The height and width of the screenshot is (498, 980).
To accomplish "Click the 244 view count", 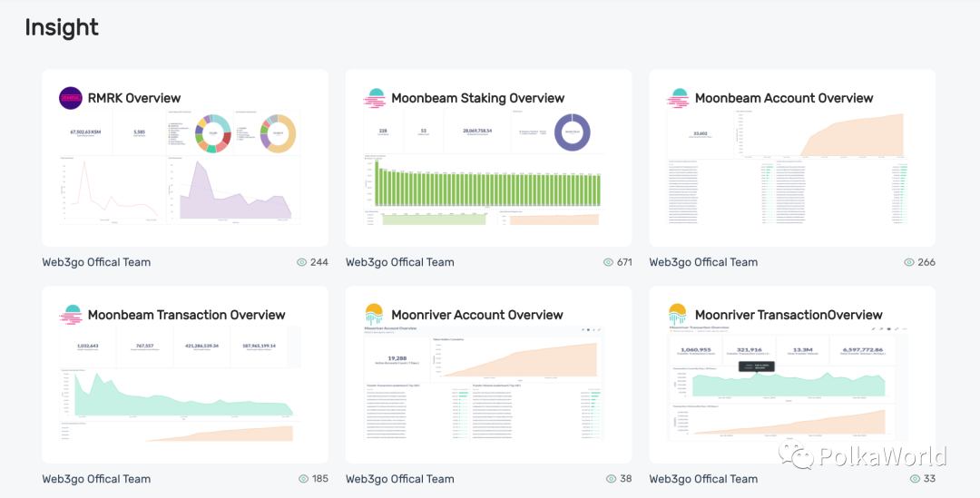I will (319, 262).
